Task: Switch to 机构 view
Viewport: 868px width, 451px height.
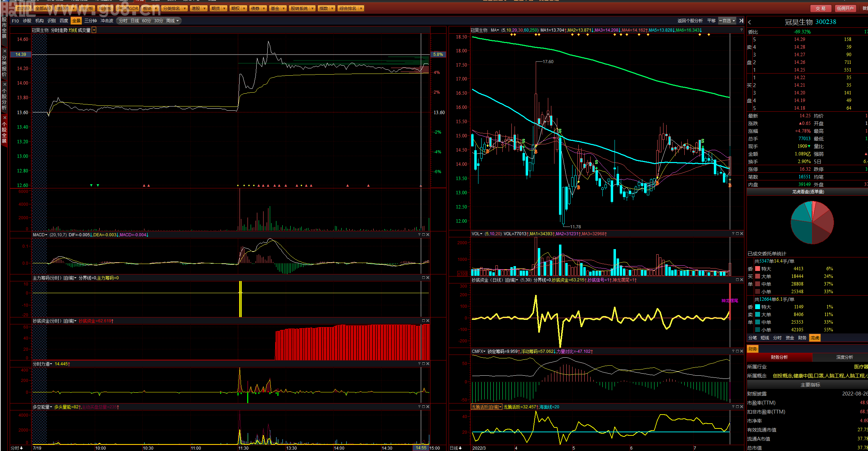Action: pyautogui.click(x=40, y=21)
